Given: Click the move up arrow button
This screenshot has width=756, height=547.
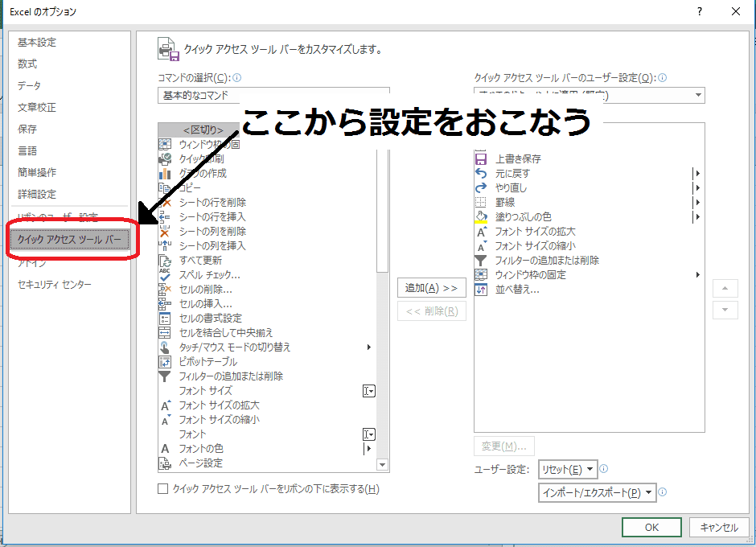Looking at the screenshot, I should (x=725, y=289).
